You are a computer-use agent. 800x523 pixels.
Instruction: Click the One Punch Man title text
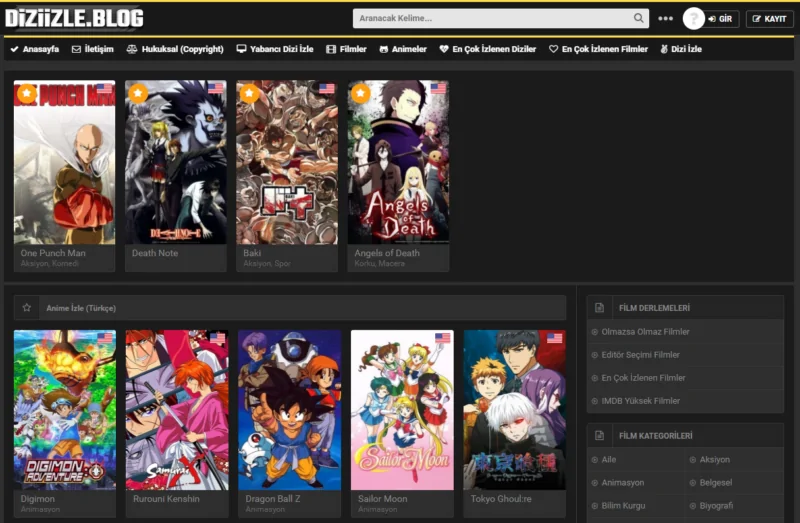click(53, 253)
